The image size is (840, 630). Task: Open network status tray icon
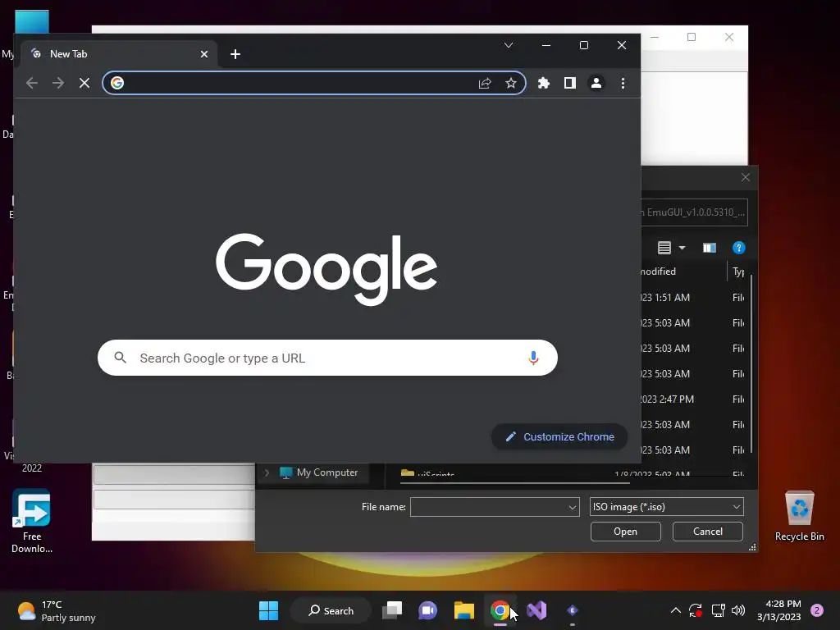coord(718,610)
